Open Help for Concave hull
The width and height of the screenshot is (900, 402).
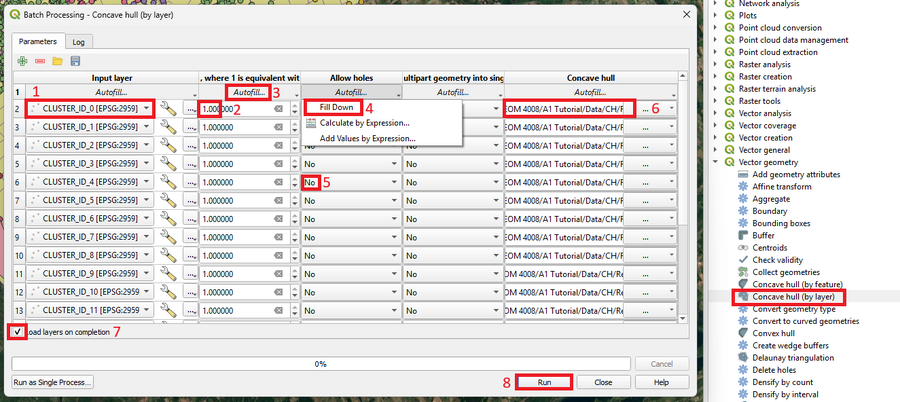[662, 382]
